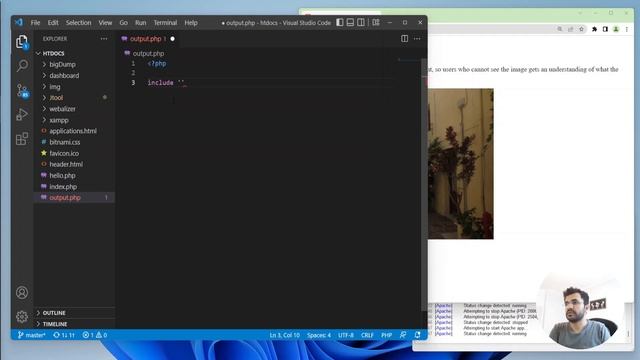This screenshot has width=640, height=360.
Task: Open the Explorer view in activity bar
Action: click(22, 42)
